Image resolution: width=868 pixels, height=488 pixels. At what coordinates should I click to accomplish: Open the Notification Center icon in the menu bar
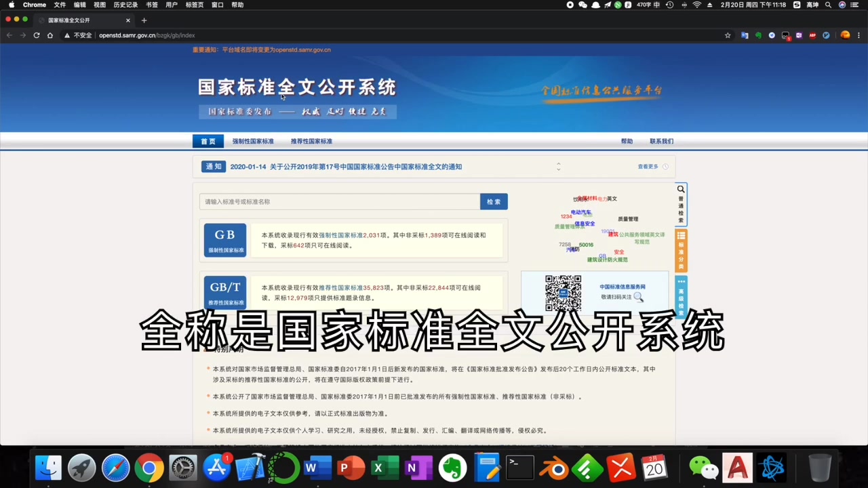point(856,5)
